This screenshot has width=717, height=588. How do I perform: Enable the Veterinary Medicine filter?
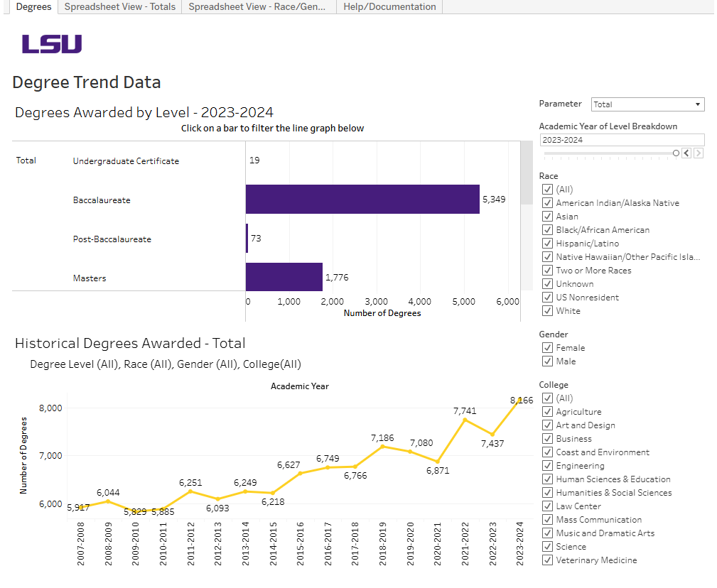click(x=547, y=560)
